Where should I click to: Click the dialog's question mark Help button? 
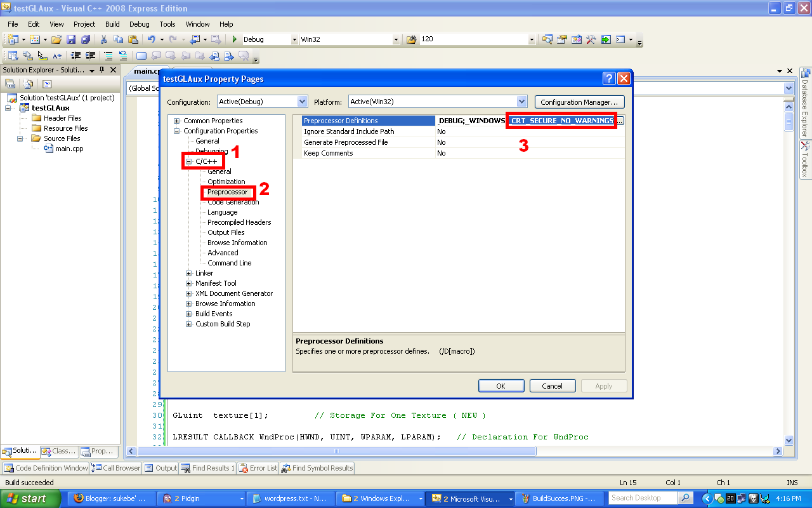coord(608,79)
